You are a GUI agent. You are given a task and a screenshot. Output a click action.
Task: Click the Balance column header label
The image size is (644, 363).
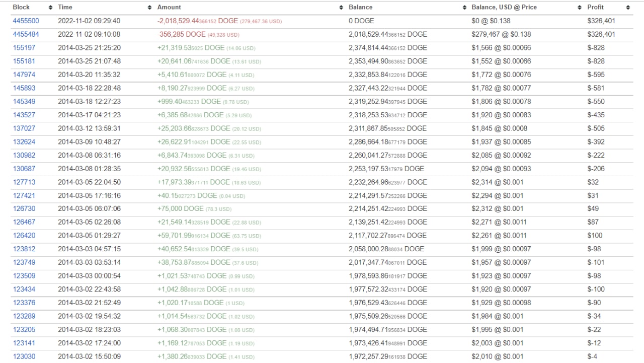pyautogui.click(x=361, y=8)
